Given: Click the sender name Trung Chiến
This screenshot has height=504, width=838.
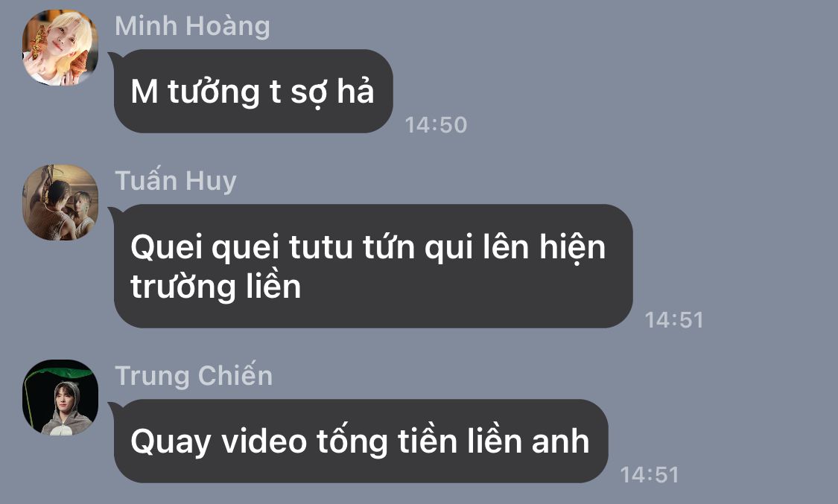Looking at the screenshot, I should tap(194, 375).
